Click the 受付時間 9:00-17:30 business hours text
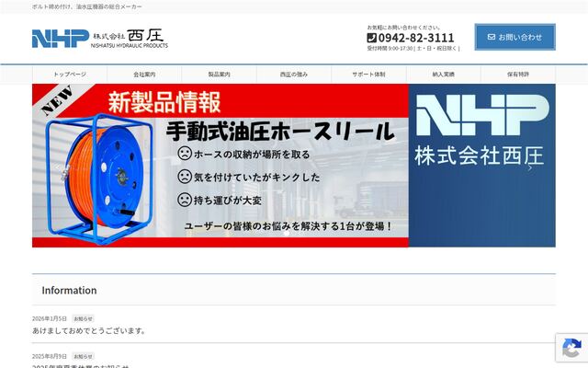The width and height of the screenshot is (588, 368). (x=413, y=49)
